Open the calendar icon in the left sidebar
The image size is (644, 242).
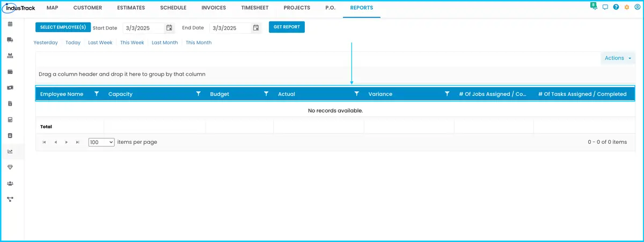[x=10, y=24]
